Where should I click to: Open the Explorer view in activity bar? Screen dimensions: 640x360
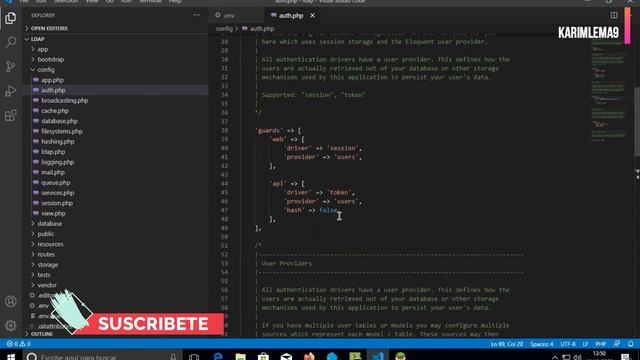coord(11,18)
